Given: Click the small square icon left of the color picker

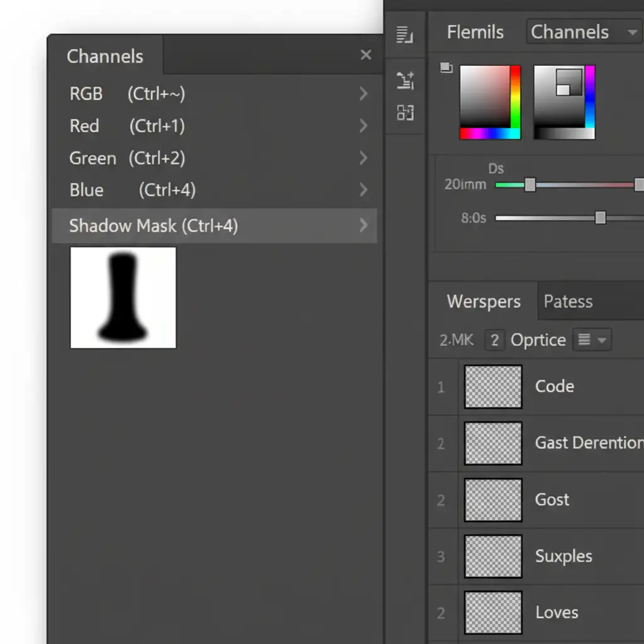Looking at the screenshot, I should (446, 68).
